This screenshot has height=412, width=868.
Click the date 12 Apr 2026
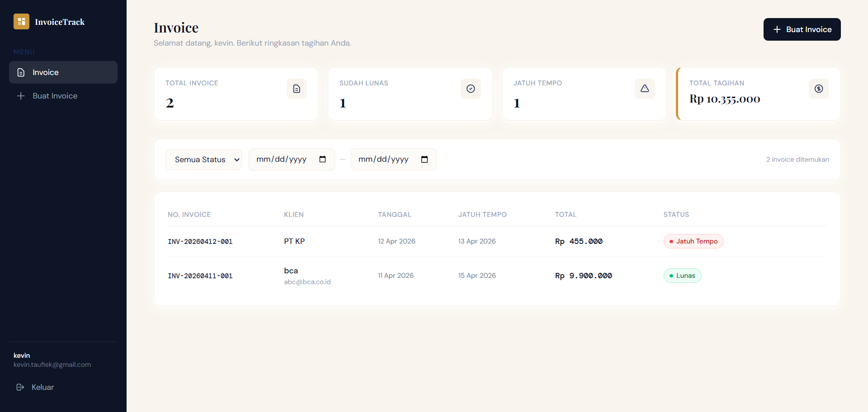pyautogui.click(x=396, y=241)
